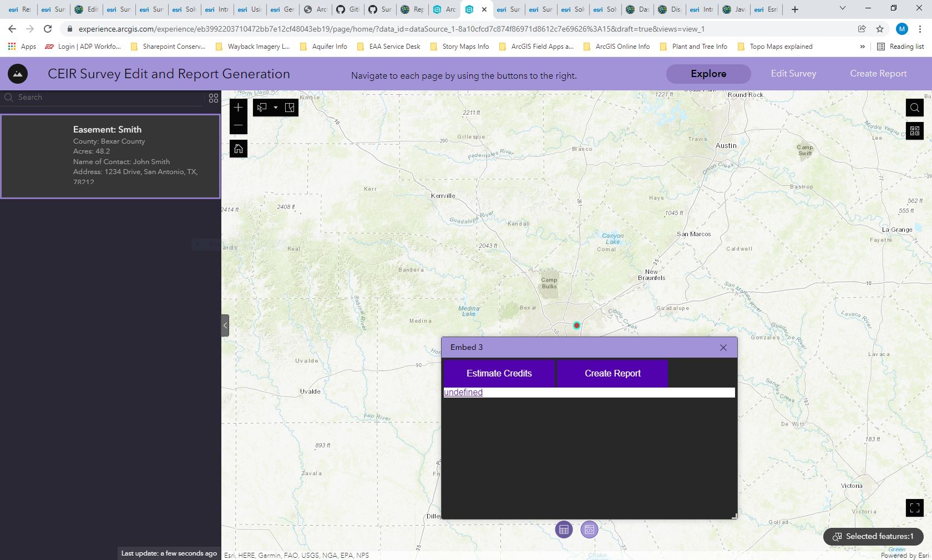Collapse the left sidebar panel chevron
Image resolution: width=932 pixels, height=560 pixels.
[x=225, y=326]
